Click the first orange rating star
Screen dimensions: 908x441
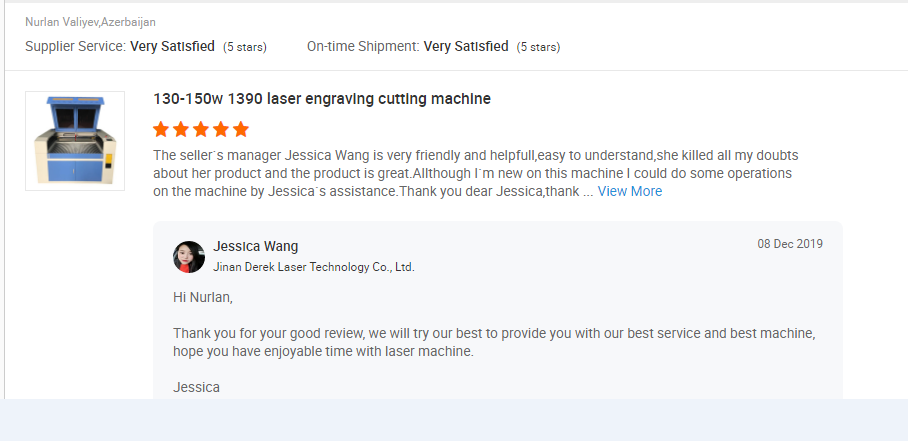pos(161,130)
